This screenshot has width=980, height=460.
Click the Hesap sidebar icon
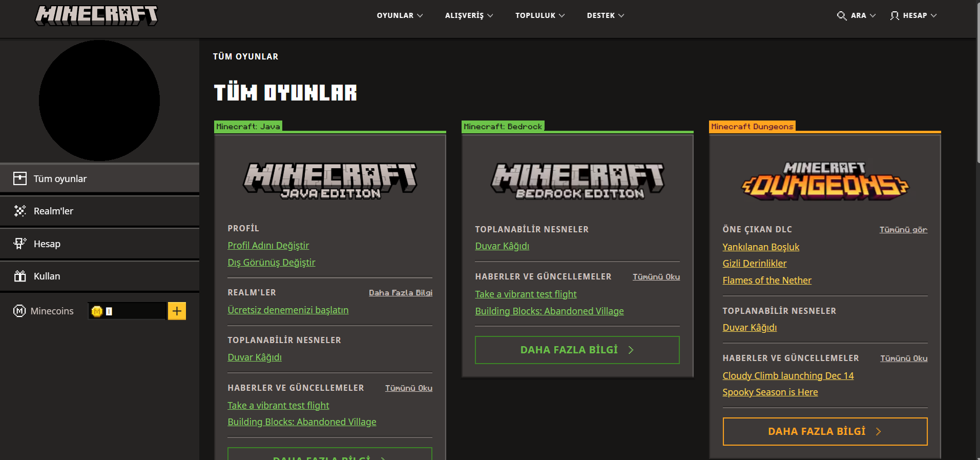pyautogui.click(x=20, y=244)
